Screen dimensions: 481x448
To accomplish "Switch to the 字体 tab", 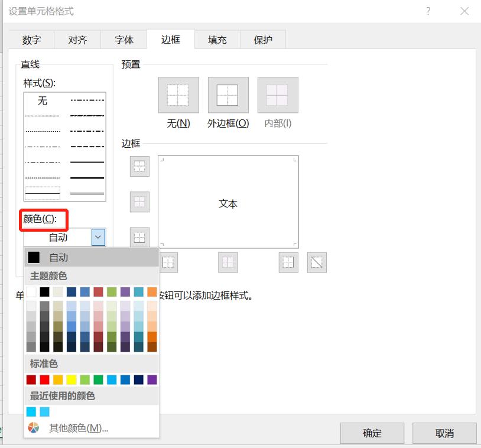I will point(124,40).
